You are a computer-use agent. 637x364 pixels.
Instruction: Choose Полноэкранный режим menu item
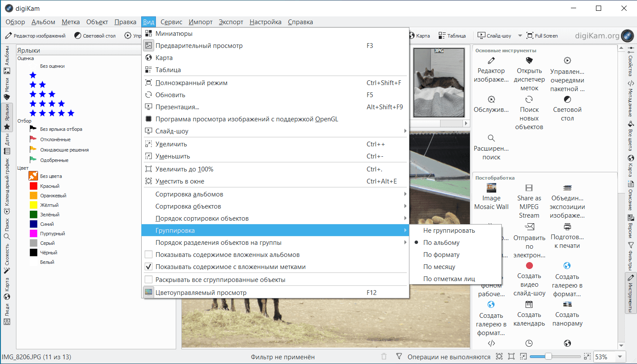click(276, 83)
